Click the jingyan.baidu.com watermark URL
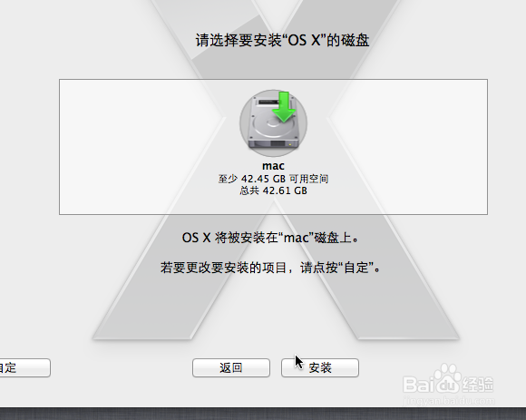526x420 pixels. coord(449,401)
